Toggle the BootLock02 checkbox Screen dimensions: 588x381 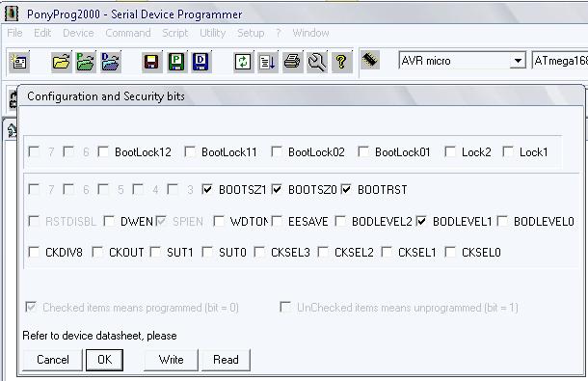[277, 151]
